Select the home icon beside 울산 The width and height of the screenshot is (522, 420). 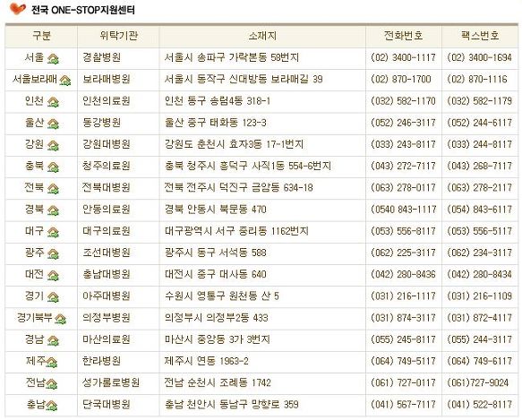[53, 124]
